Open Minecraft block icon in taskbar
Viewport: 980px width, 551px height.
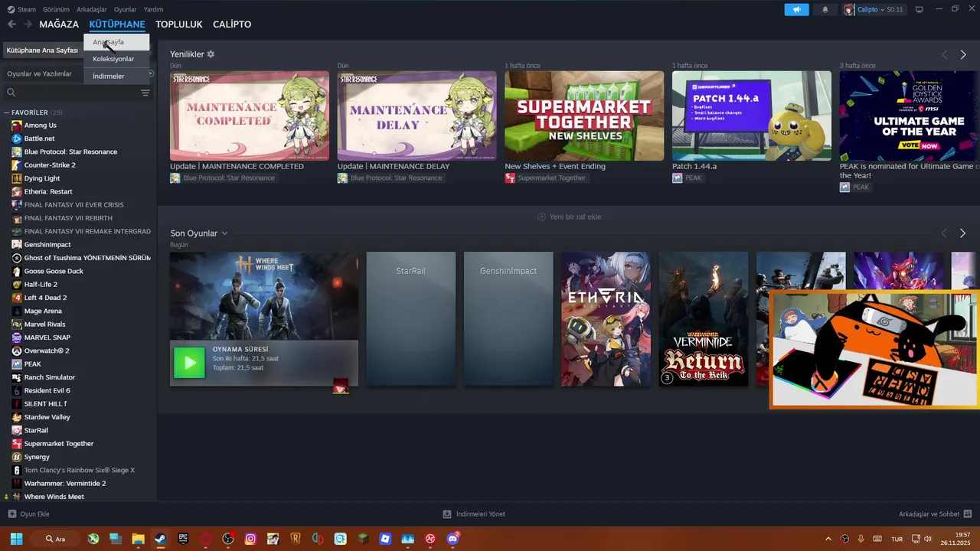363,539
